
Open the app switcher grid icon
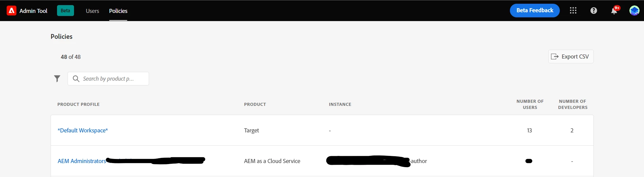coord(573,11)
